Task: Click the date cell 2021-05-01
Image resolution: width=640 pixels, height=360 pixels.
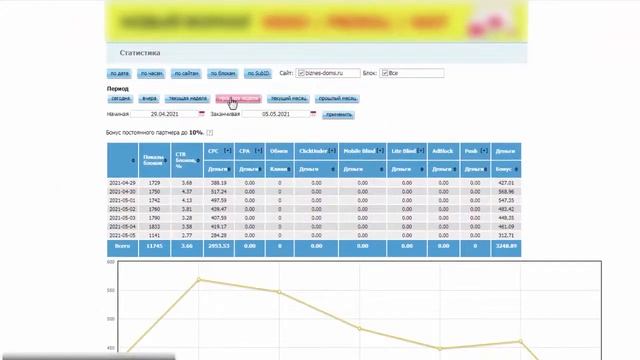Action: (x=122, y=200)
